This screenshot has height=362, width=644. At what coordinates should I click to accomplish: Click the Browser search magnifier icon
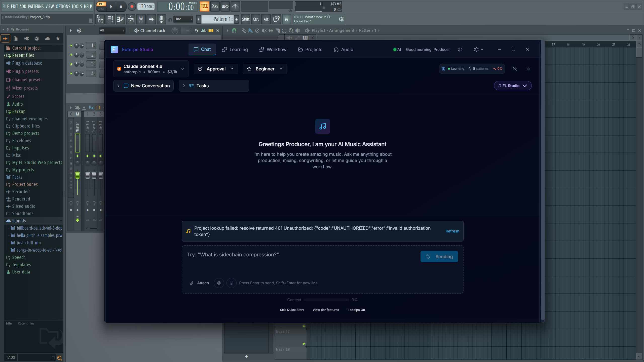click(x=59, y=358)
